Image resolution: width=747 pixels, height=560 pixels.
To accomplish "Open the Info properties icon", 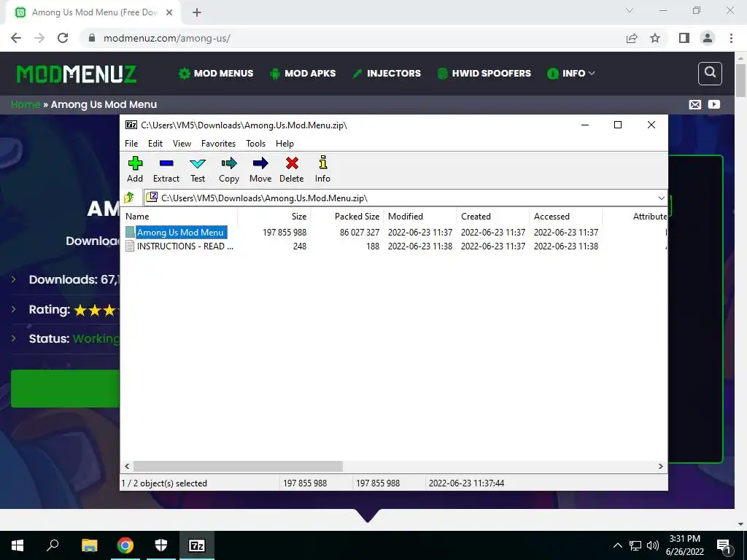I will [x=322, y=169].
